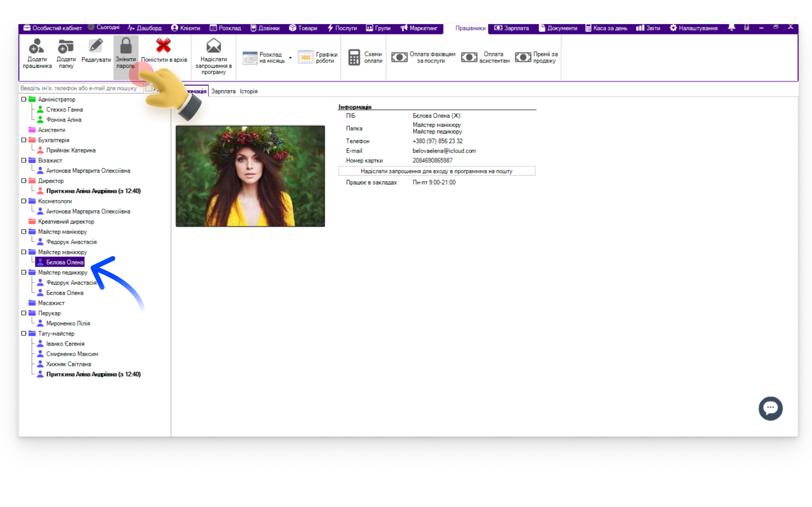The image size is (812, 507).
Task: Collapse the Тату-майстер folder
Action: 24,333
